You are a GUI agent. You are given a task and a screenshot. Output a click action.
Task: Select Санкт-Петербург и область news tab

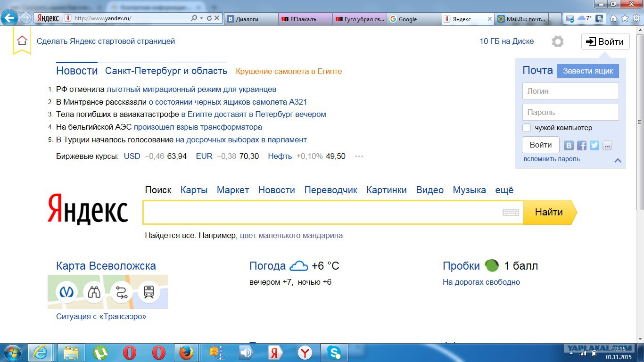point(166,71)
